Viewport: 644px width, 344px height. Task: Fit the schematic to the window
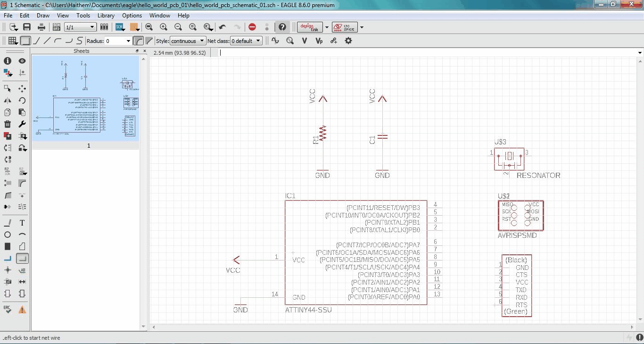[149, 27]
